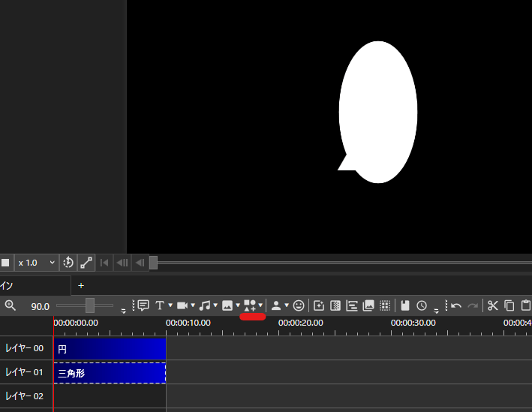The image size is (532, 412).
Task: Click the video camera item icon
Action: click(182, 305)
